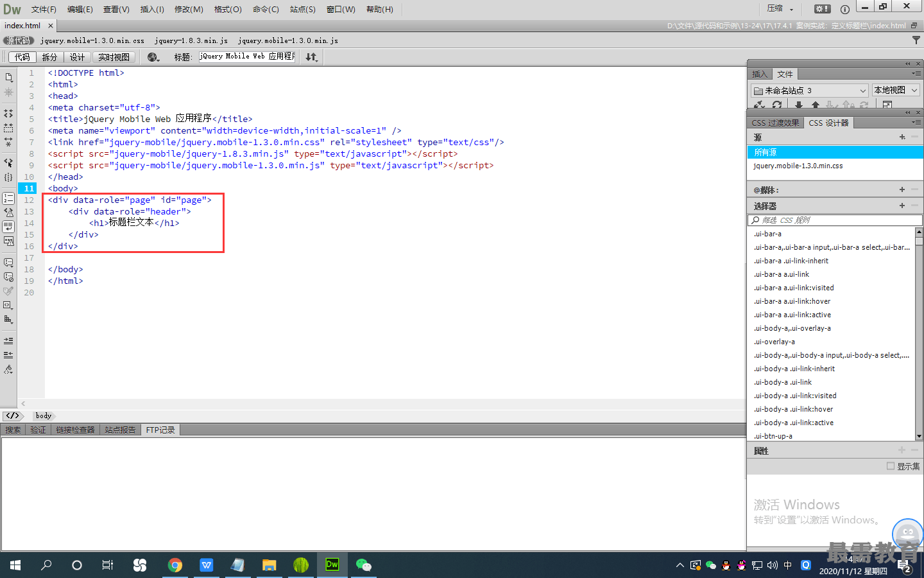Switch to CSS 过渡效果 tab
924x578 pixels.
[775, 123]
